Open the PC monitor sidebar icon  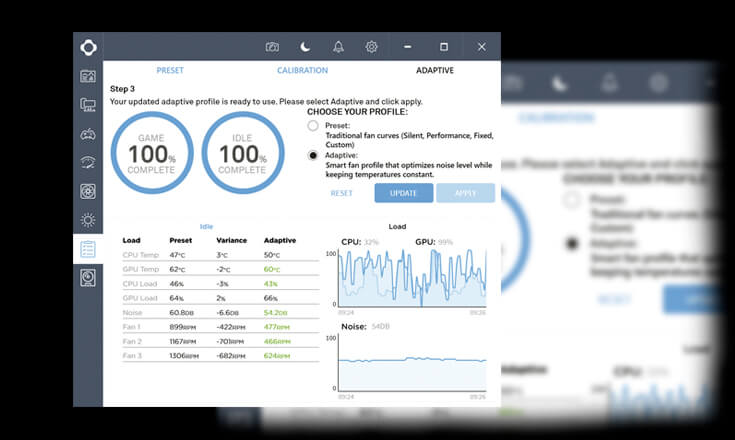click(x=88, y=105)
